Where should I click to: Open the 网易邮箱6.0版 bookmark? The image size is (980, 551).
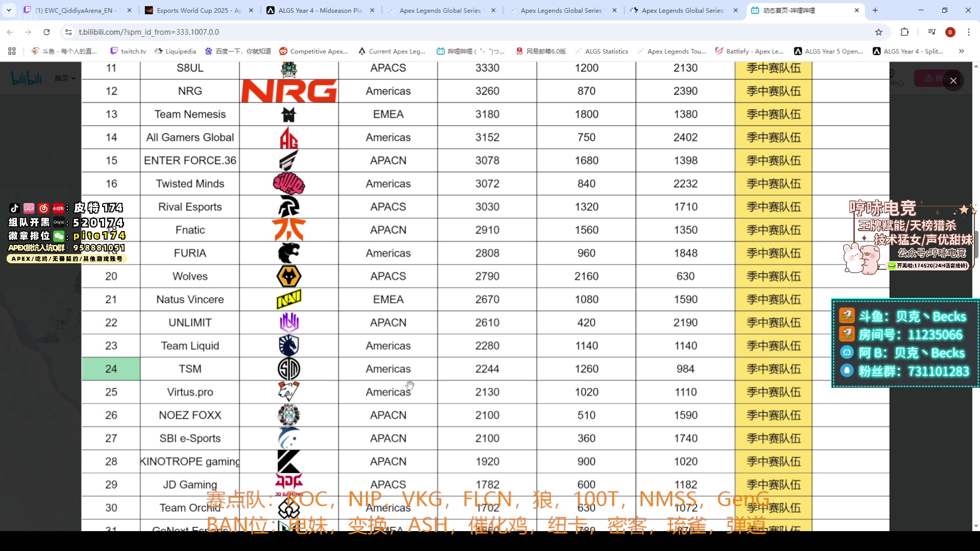[541, 51]
